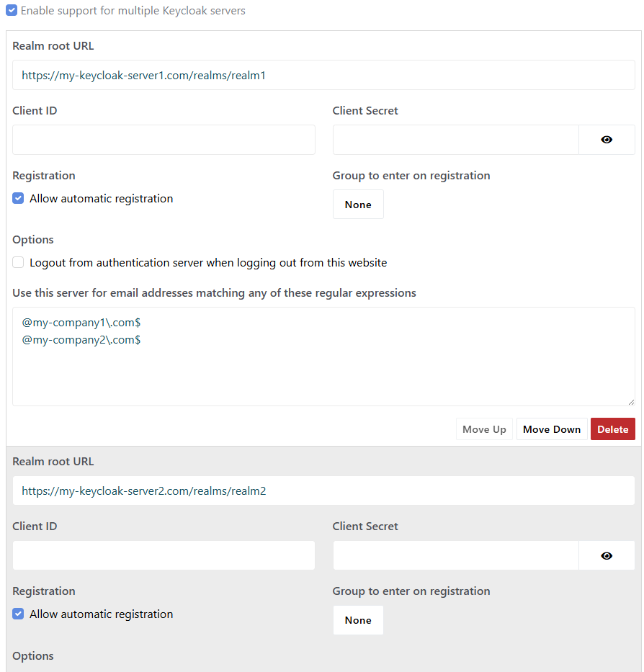Click the Move Up button

coord(484,429)
